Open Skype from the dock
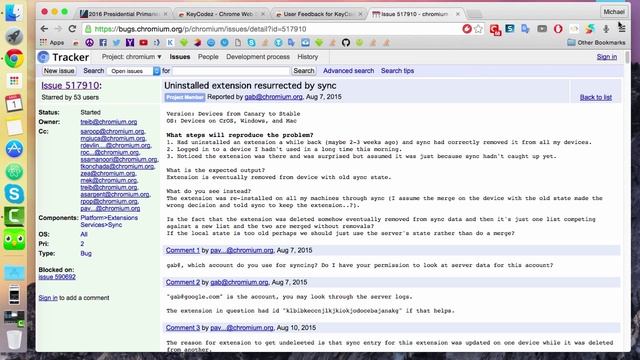 pos(14,193)
